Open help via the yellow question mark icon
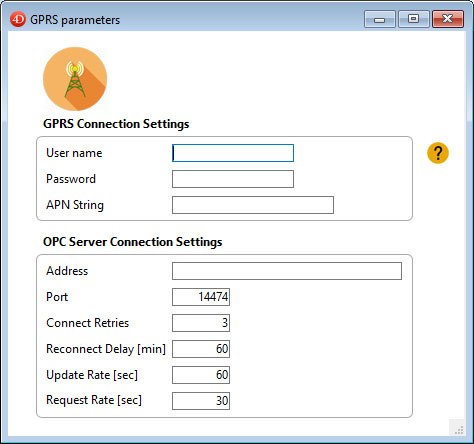Viewport: 474px width, 444px height. (x=438, y=153)
